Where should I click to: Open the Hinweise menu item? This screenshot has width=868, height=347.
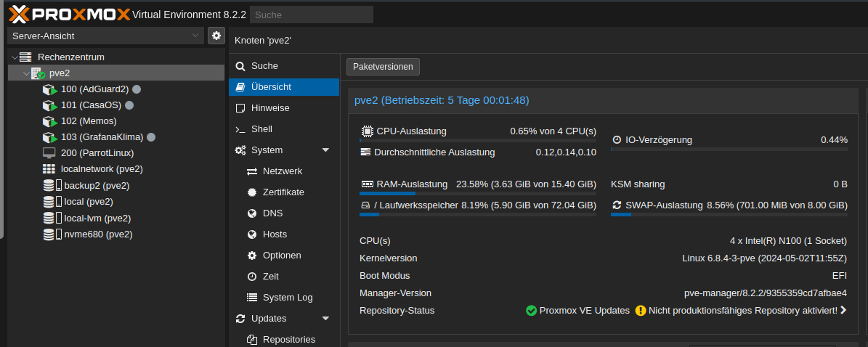click(x=284, y=108)
